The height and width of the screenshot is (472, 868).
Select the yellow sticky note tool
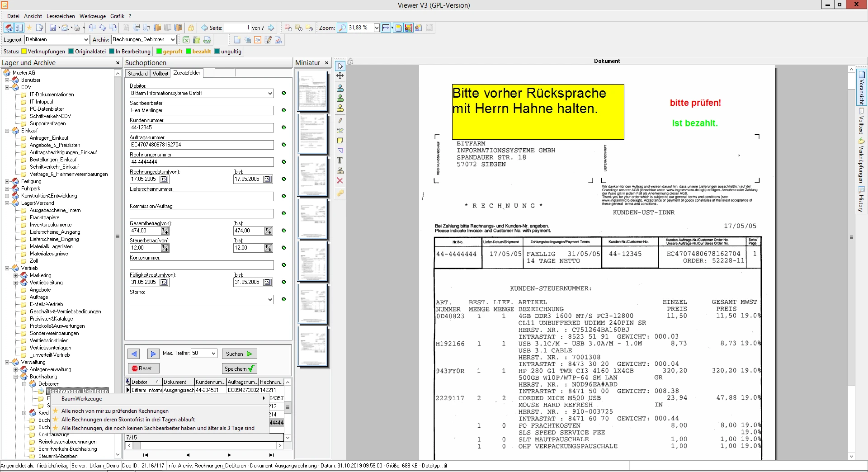(340, 141)
